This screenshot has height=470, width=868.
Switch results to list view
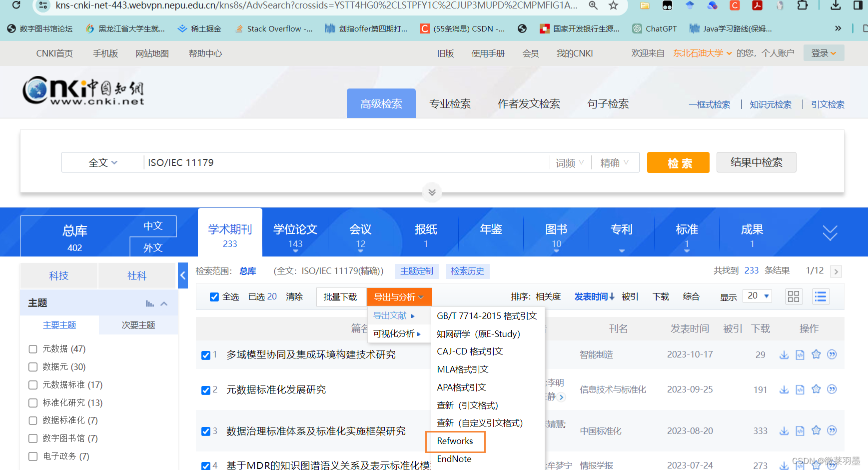coord(821,296)
